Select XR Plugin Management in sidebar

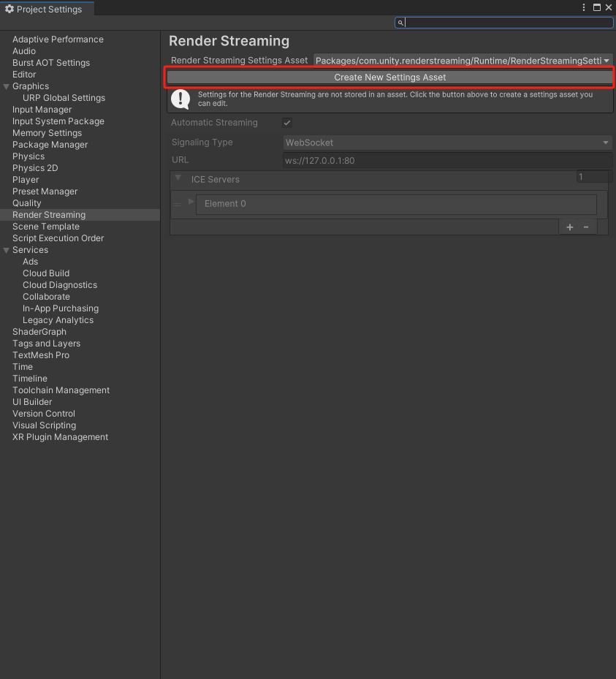60,437
